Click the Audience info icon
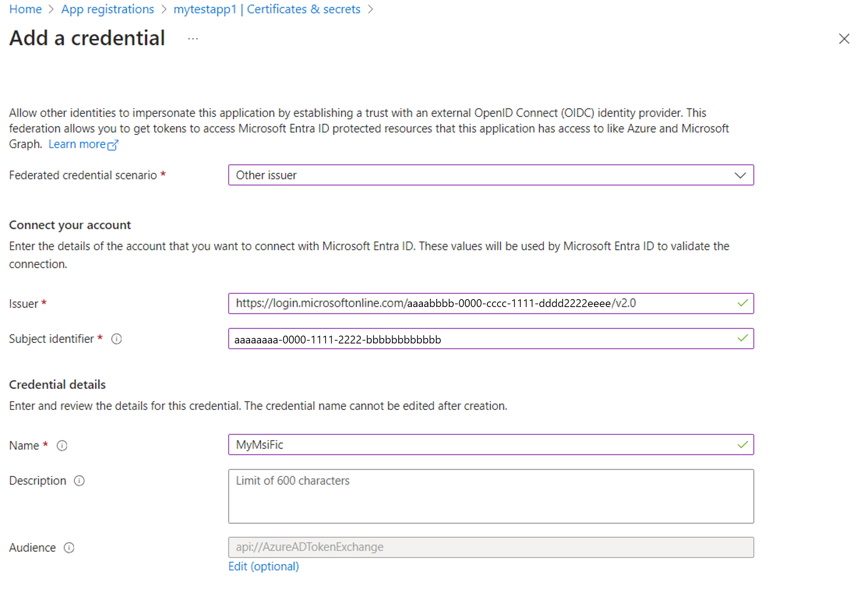The image size is (868, 598). click(69, 547)
